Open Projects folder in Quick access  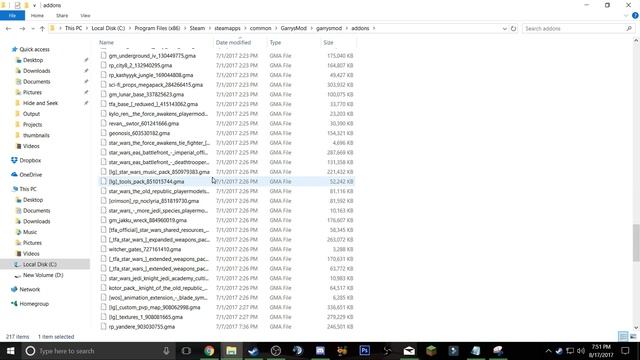click(32, 124)
